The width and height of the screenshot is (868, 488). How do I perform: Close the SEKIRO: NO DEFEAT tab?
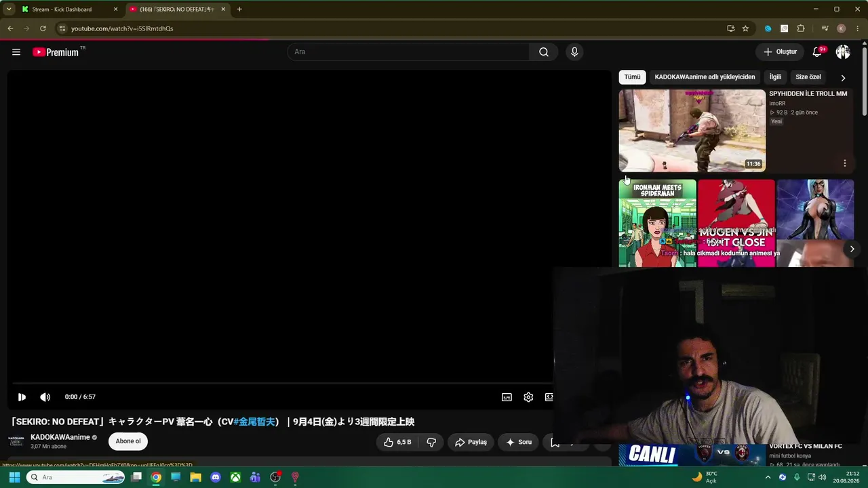(223, 9)
